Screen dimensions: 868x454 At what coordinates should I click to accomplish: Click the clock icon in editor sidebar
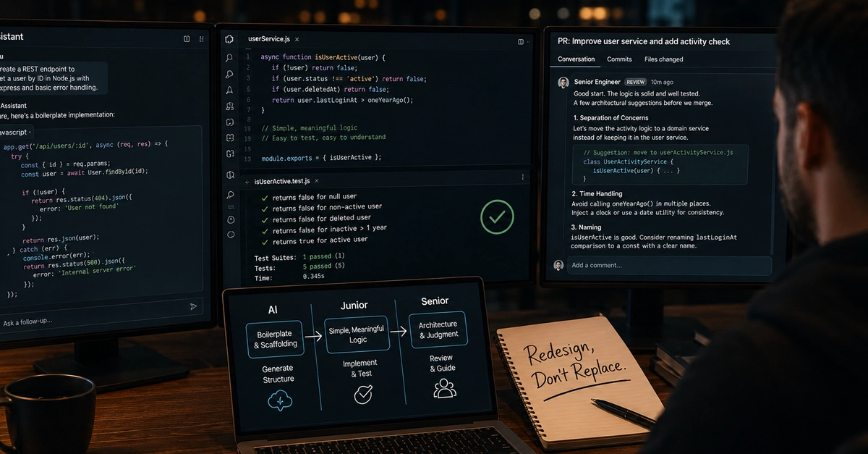click(231, 219)
